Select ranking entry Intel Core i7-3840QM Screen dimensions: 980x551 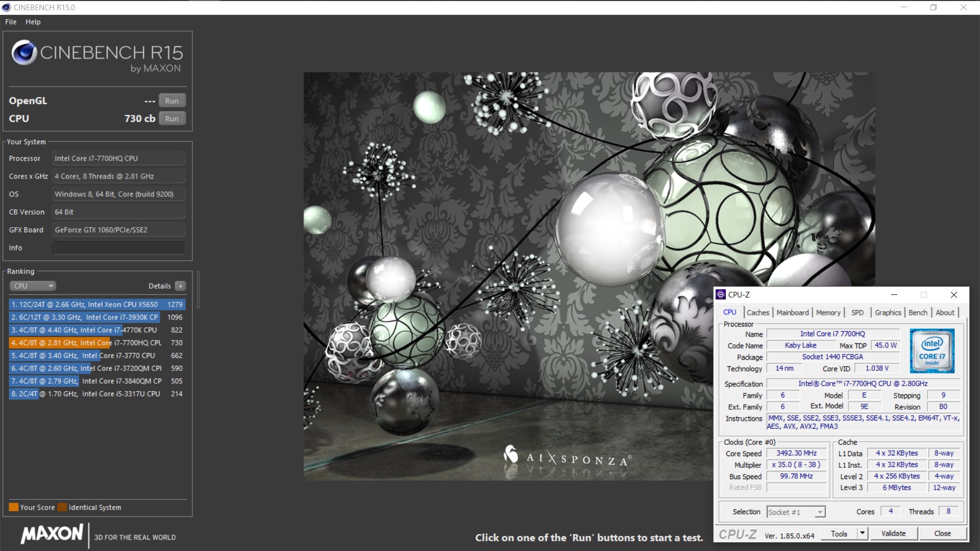click(97, 381)
